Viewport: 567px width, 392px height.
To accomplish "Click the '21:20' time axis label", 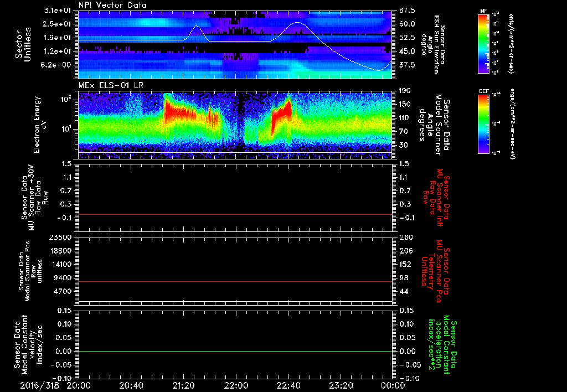I will (x=183, y=385).
